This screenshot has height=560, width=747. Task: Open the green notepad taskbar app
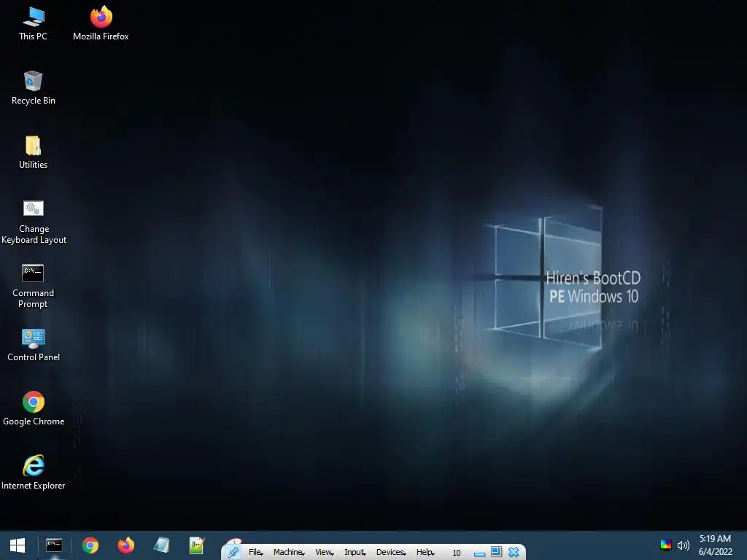pos(197,545)
